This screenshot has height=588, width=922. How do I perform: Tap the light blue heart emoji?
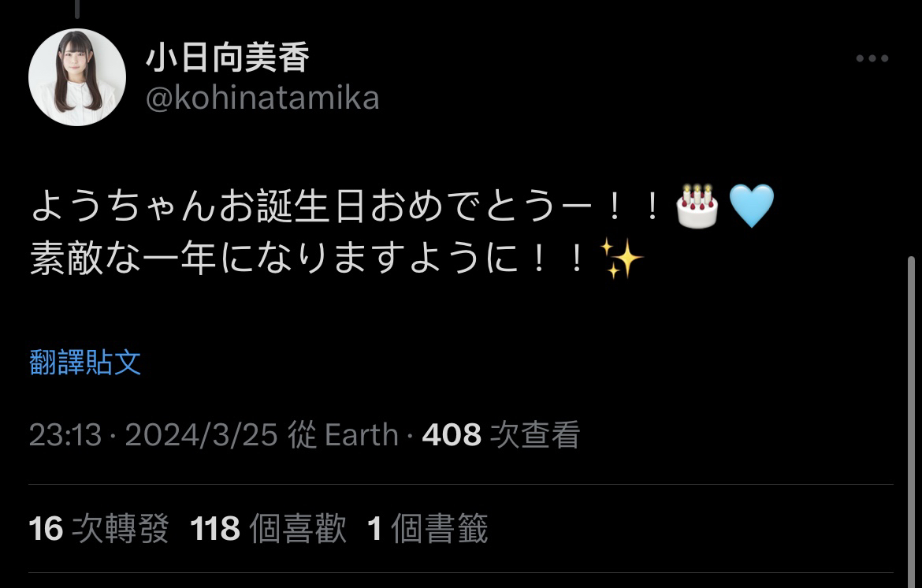click(752, 206)
